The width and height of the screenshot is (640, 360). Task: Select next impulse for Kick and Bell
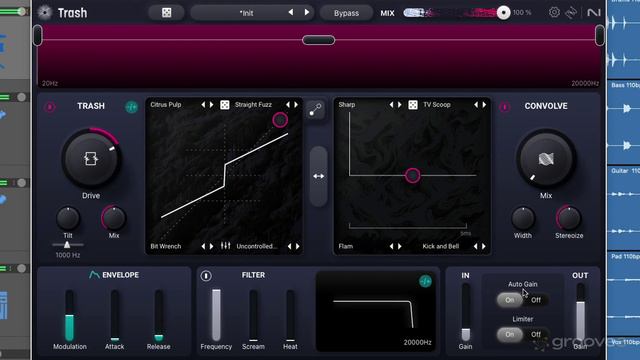pyautogui.click(x=484, y=246)
